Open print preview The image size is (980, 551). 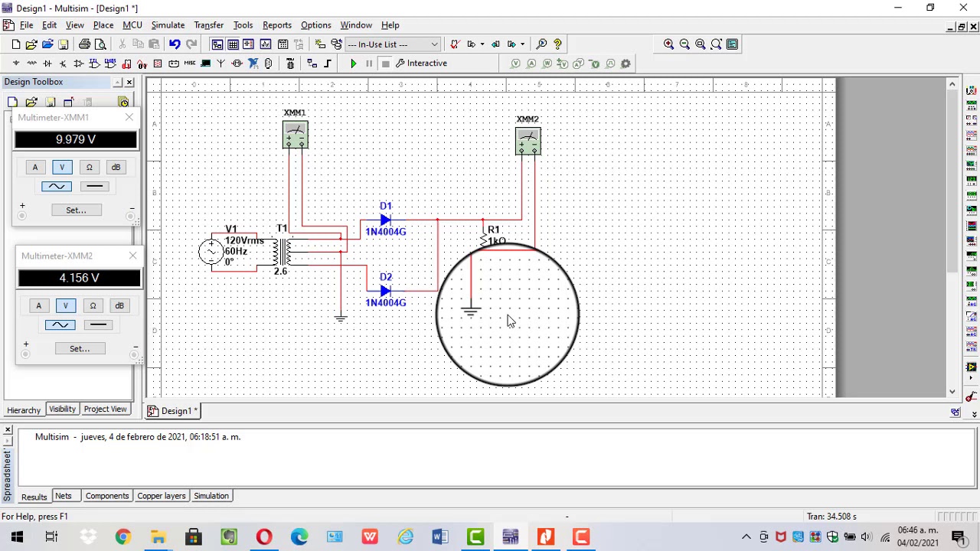tap(100, 44)
